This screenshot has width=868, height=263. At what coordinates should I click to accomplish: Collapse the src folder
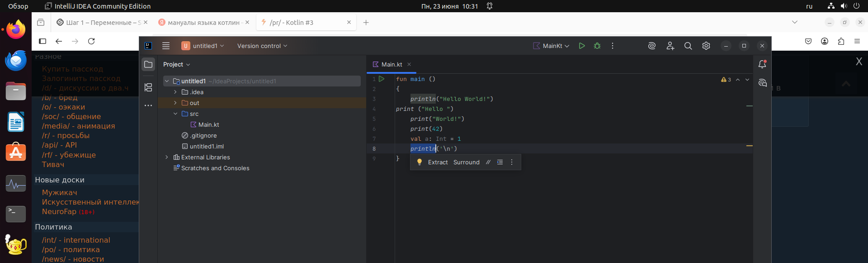point(175,114)
